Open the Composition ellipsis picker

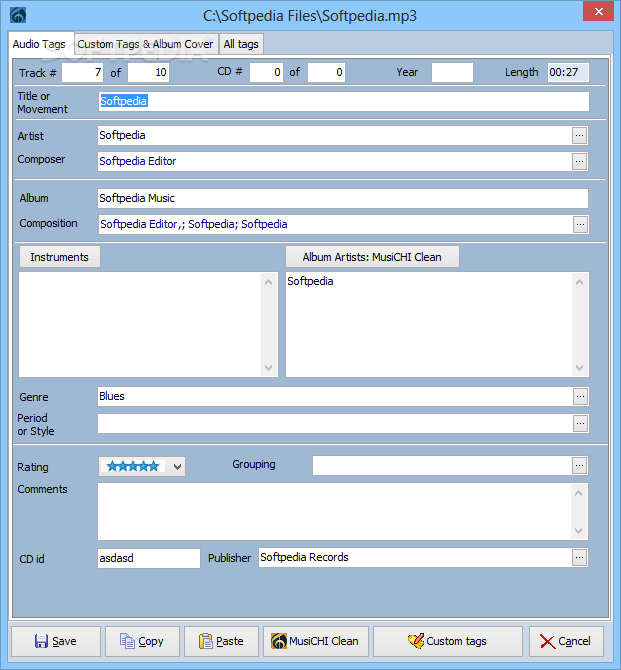(580, 224)
